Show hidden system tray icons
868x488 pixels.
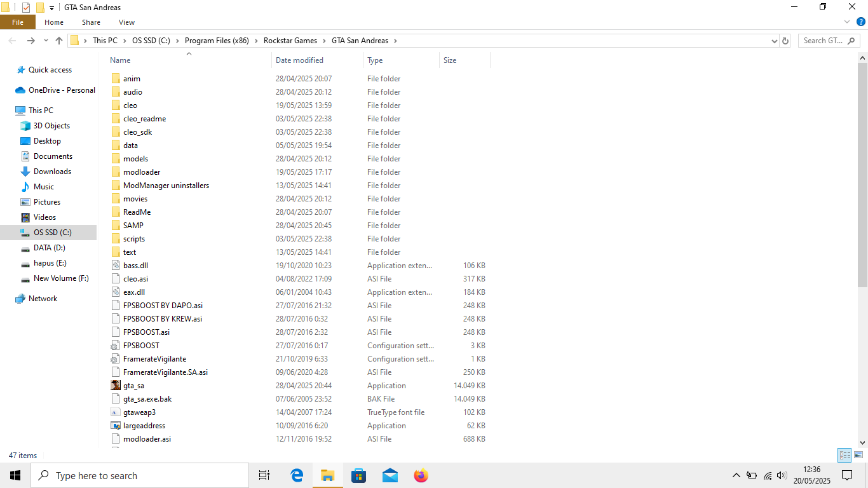[x=736, y=475]
